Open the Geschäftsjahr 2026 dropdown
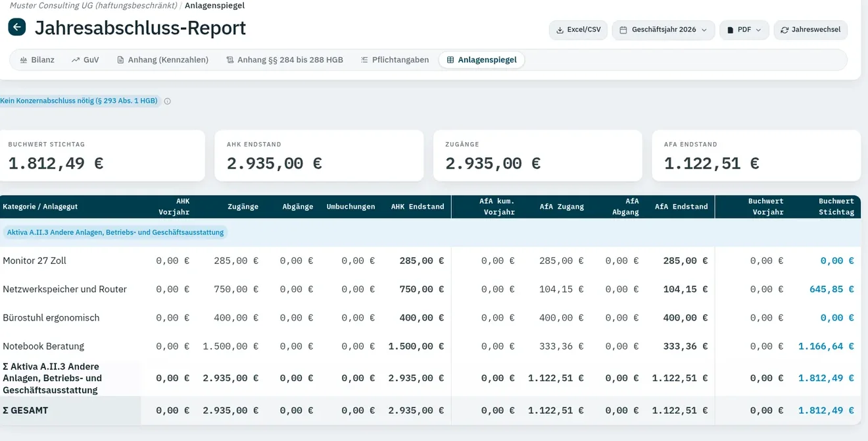This screenshot has width=868, height=441. click(663, 30)
